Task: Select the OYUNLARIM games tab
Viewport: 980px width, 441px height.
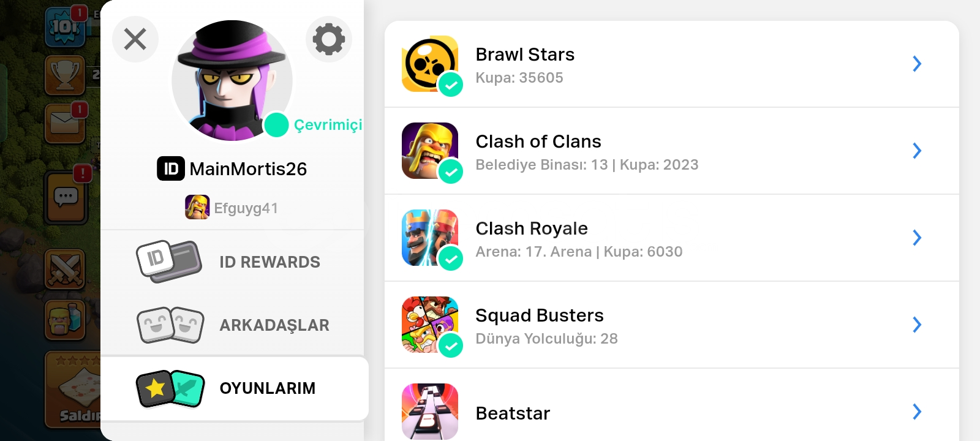Action: pos(235,388)
